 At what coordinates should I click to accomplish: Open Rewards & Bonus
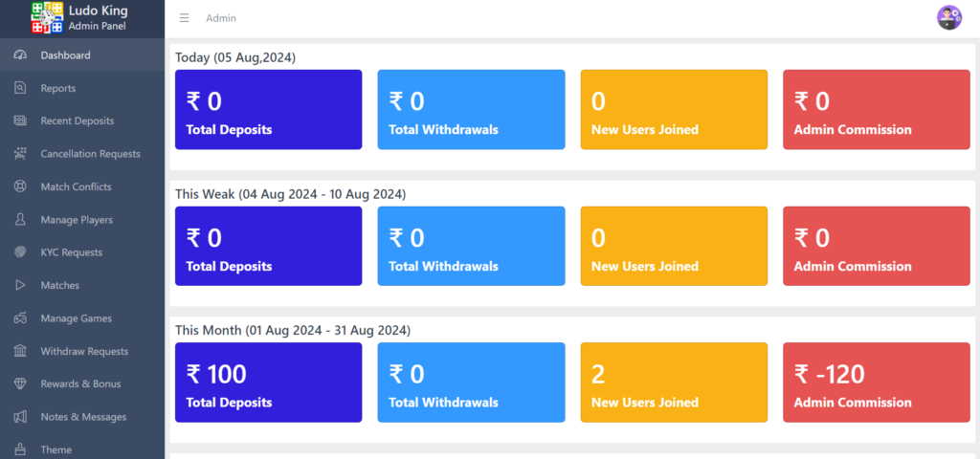coord(82,384)
